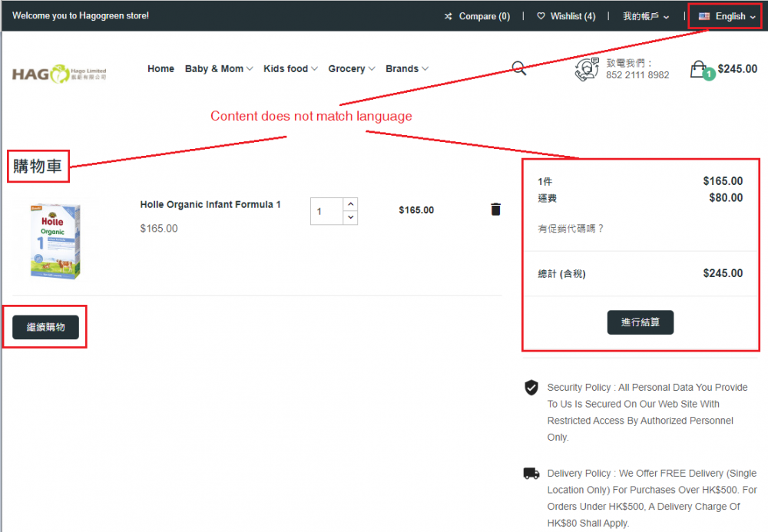Click the security shield icon beside Security Policy
Image resolution: width=768 pixels, height=532 pixels.
click(531, 388)
